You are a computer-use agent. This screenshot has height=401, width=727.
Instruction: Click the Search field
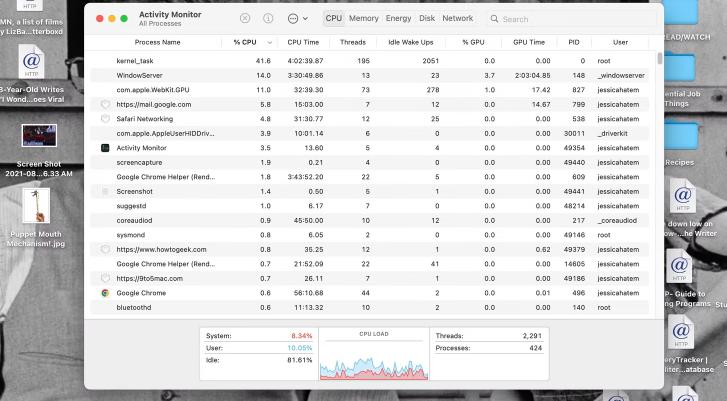pyautogui.click(x=573, y=19)
